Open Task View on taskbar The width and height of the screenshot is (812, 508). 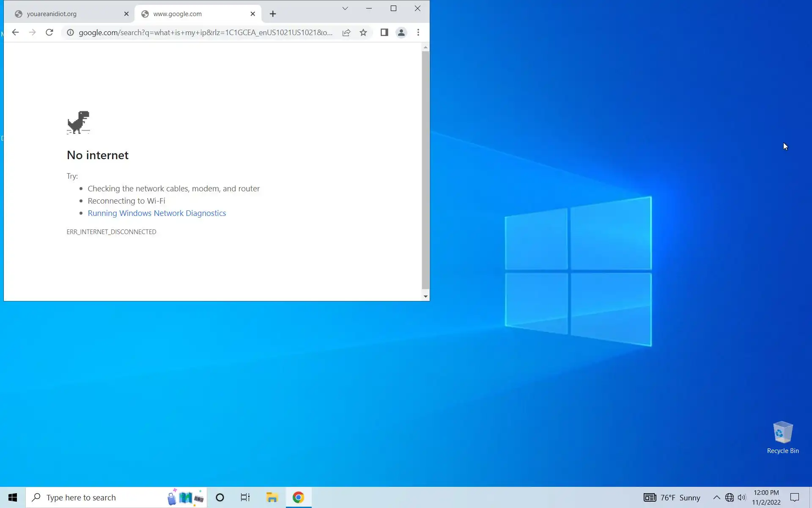click(x=245, y=497)
